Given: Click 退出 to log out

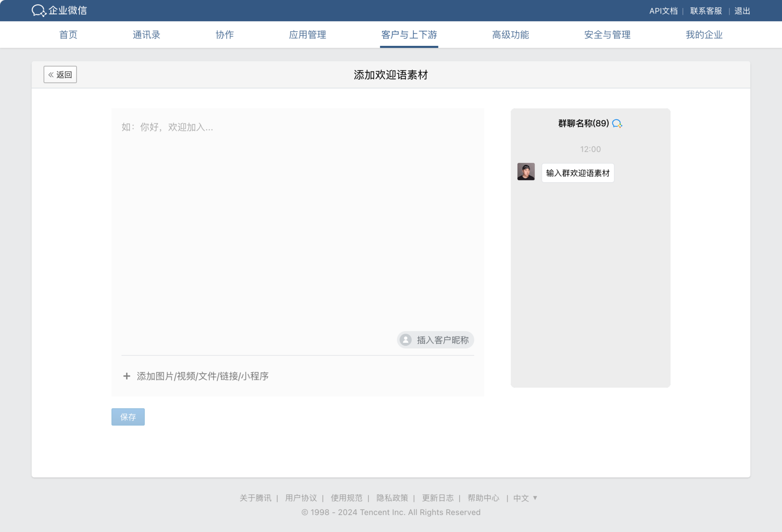Looking at the screenshot, I should 742,11.
